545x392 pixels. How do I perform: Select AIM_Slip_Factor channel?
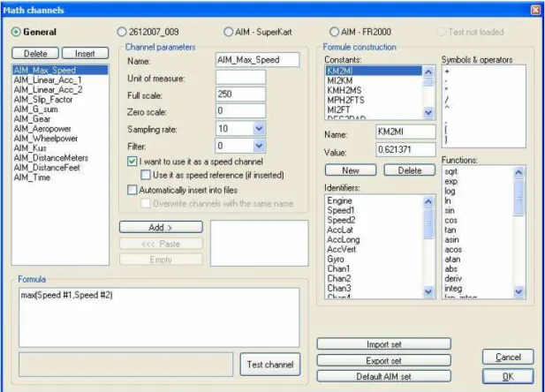[60, 100]
